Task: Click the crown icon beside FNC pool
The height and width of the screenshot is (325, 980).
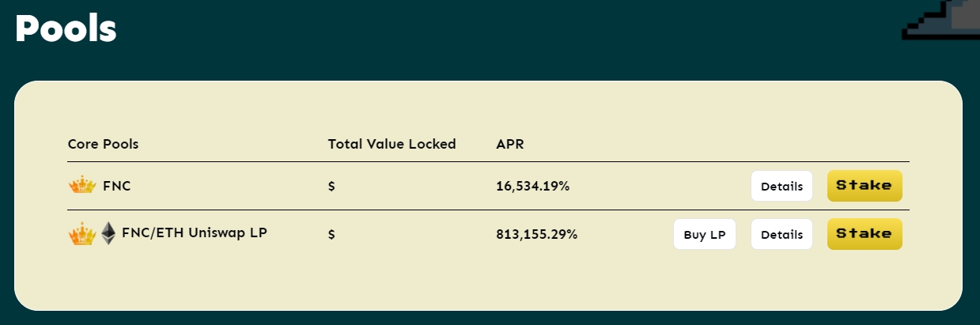Action: coord(81,187)
